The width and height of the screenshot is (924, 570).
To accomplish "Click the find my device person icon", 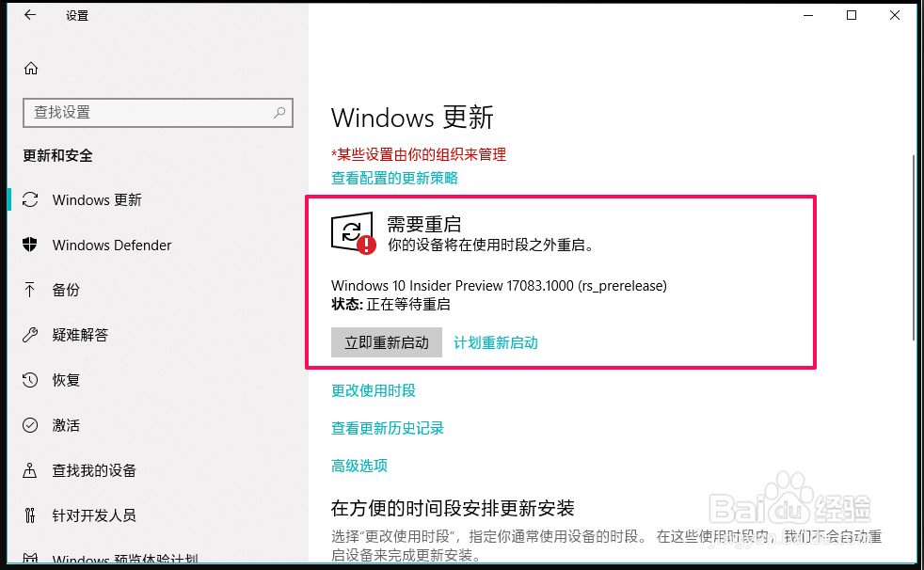I will click(x=29, y=470).
